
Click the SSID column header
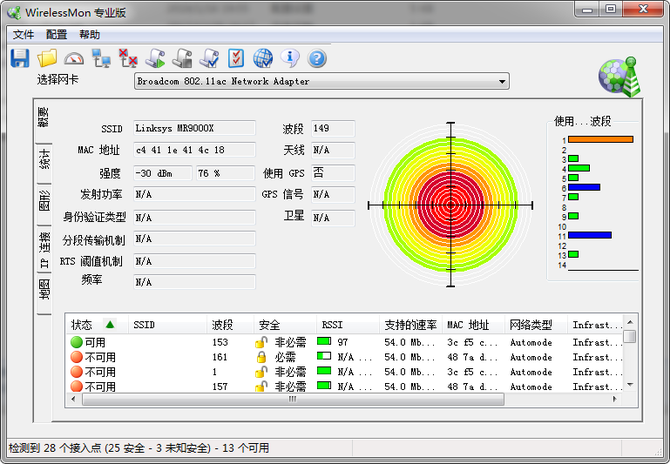(x=145, y=325)
